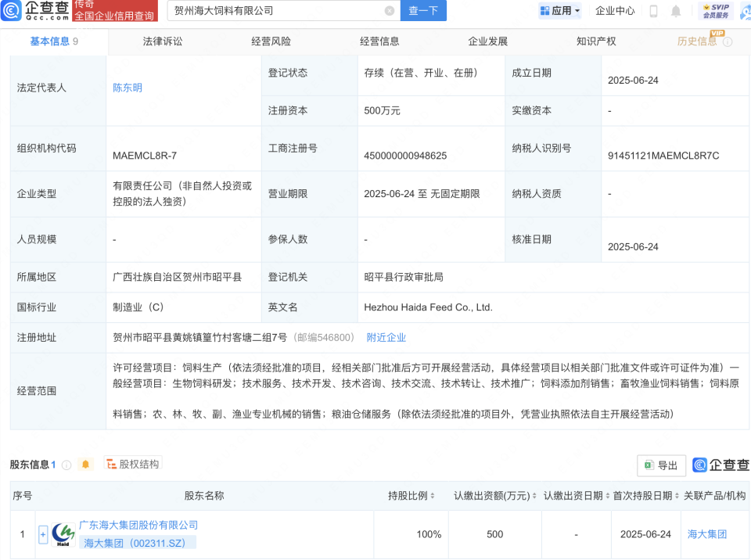Expand shareholder row with plus button
The width and height of the screenshot is (751, 560).
click(x=42, y=534)
